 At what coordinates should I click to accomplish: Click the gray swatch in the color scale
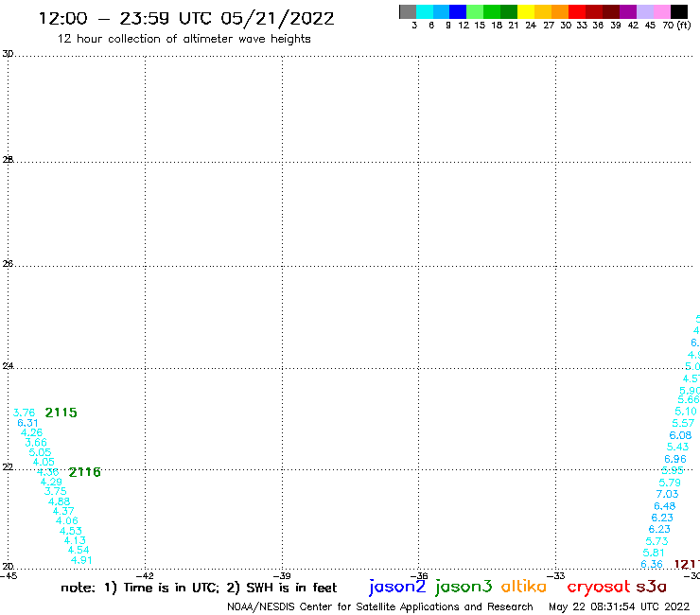click(408, 11)
